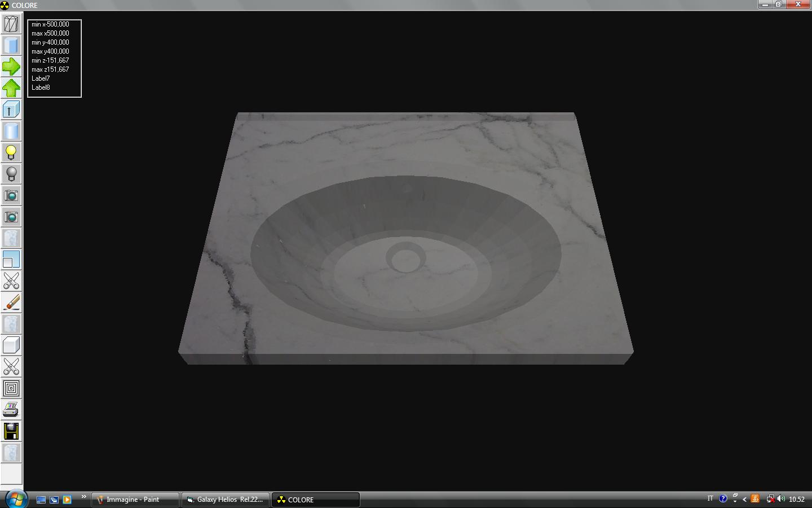Click the IT language indicator
Screen dimensions: 812x508
(710, 498)
